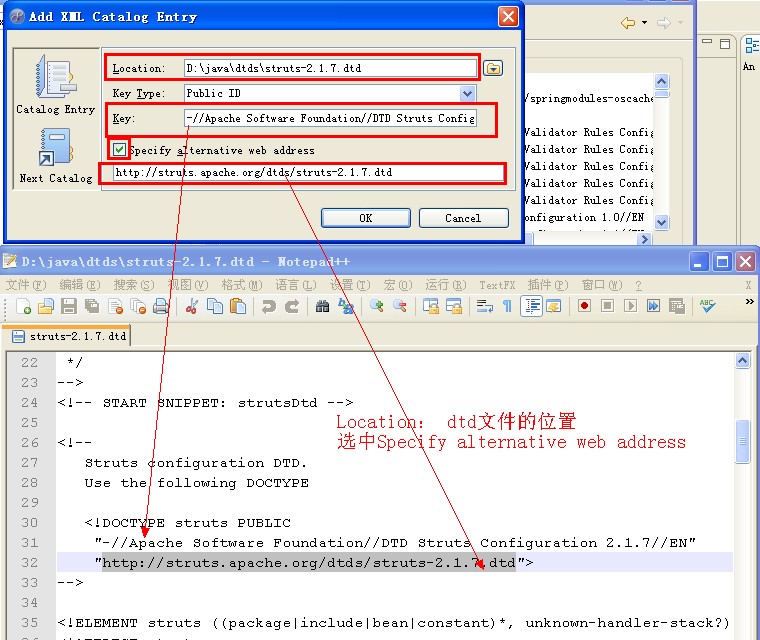Click the Key text field
This screenshot has height=640, width=760.
[x=330, y=118]
